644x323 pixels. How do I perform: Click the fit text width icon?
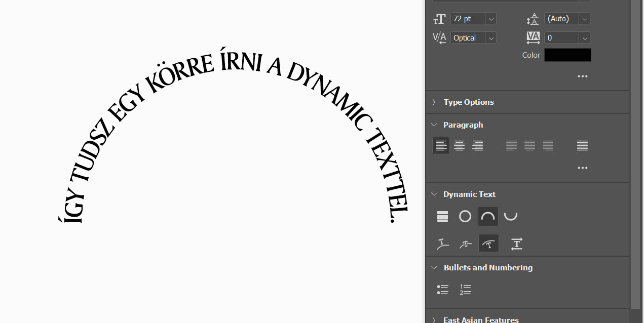[516, 244]
